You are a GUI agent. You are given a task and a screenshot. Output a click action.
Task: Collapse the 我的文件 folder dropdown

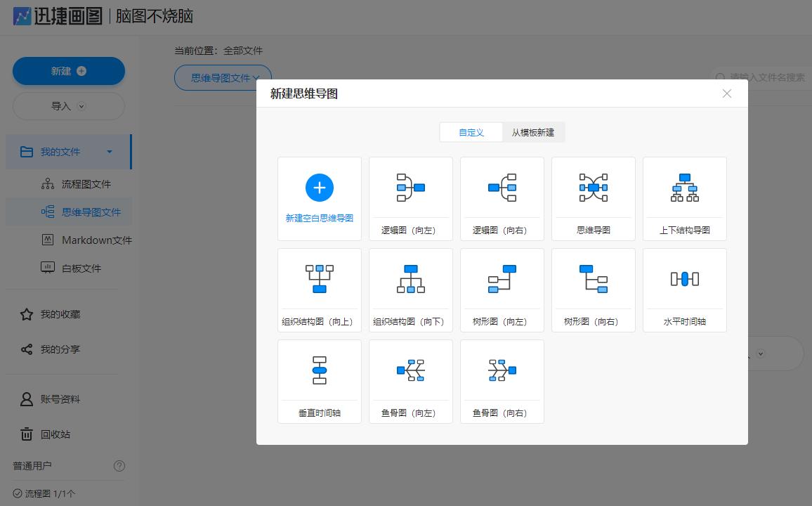point(109,151)
